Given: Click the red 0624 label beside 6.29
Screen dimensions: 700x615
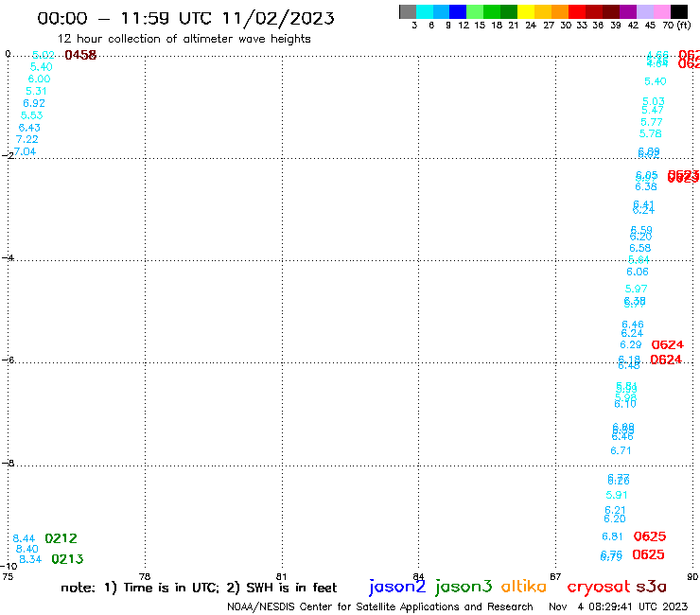Looking at the screenshot, I should pos(668,344).
